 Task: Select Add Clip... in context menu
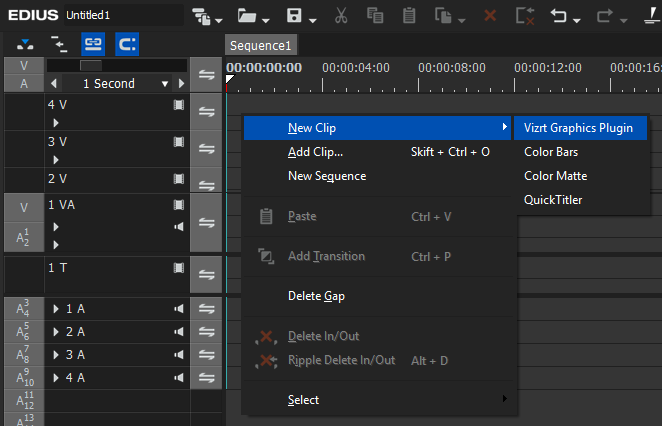tap(378, 152)
